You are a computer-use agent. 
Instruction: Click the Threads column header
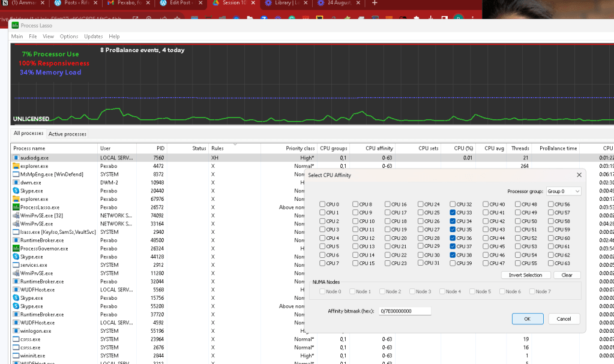[x=520, y=148]
